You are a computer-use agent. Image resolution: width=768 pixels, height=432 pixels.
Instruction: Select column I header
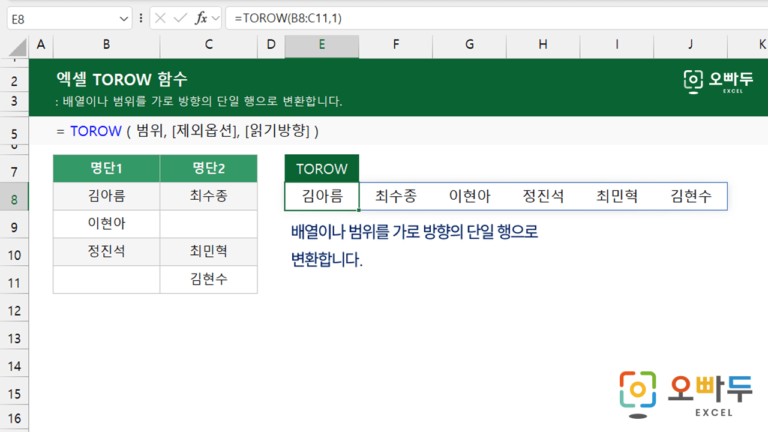pyautogui.click(x=617, y=45)
